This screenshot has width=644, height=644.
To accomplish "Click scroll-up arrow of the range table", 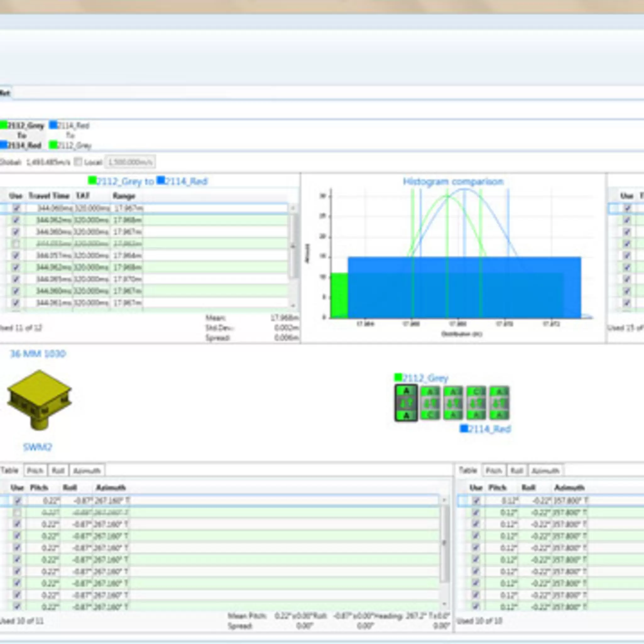I will [293, 208].
